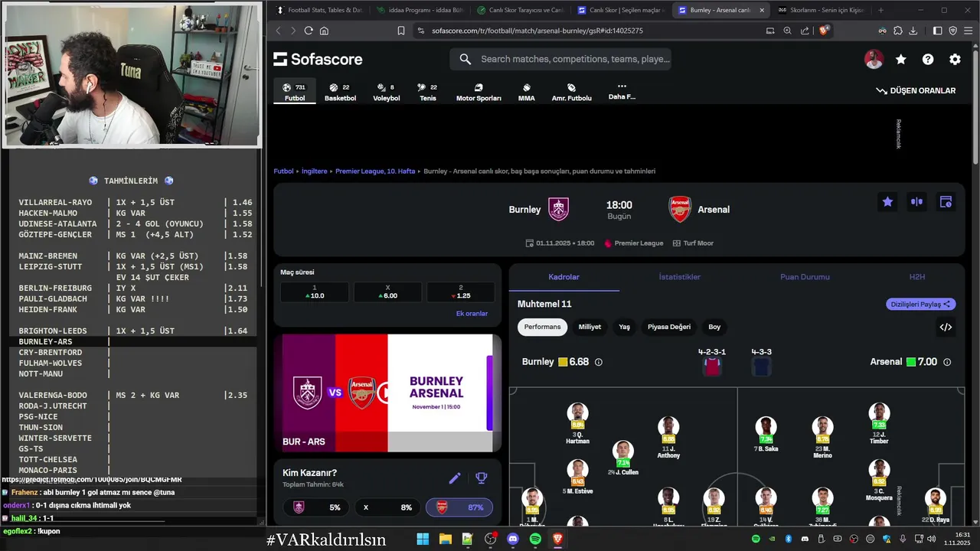Click the Düşen Oranlar link
Screen dimensions: 980x551
click(x=916, y=90)
